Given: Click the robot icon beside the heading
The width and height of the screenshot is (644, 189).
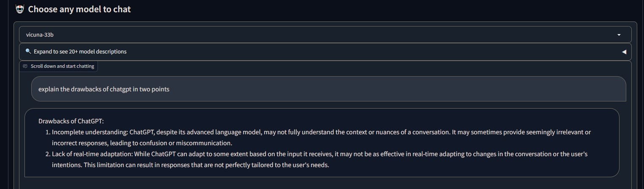Looking at the screenshot, I should pyautogui.click(x=19, y=9).
